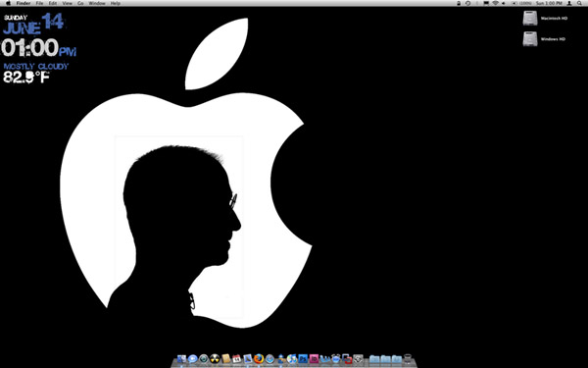The image size is (588, 368).
Task: Click the volume icon in menu bar
Action: tap(504, 3)
